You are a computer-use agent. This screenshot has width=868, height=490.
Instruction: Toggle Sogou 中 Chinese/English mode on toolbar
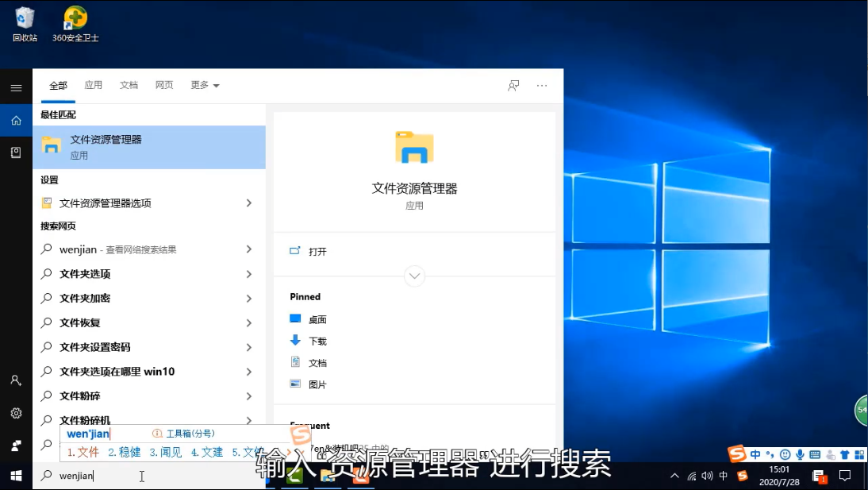click(x=755, y=455)
